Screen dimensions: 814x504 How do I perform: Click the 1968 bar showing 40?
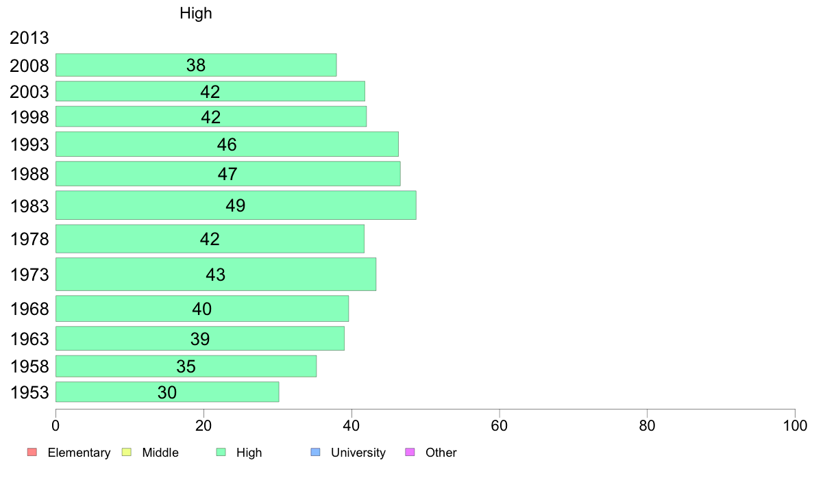(202, 308)
